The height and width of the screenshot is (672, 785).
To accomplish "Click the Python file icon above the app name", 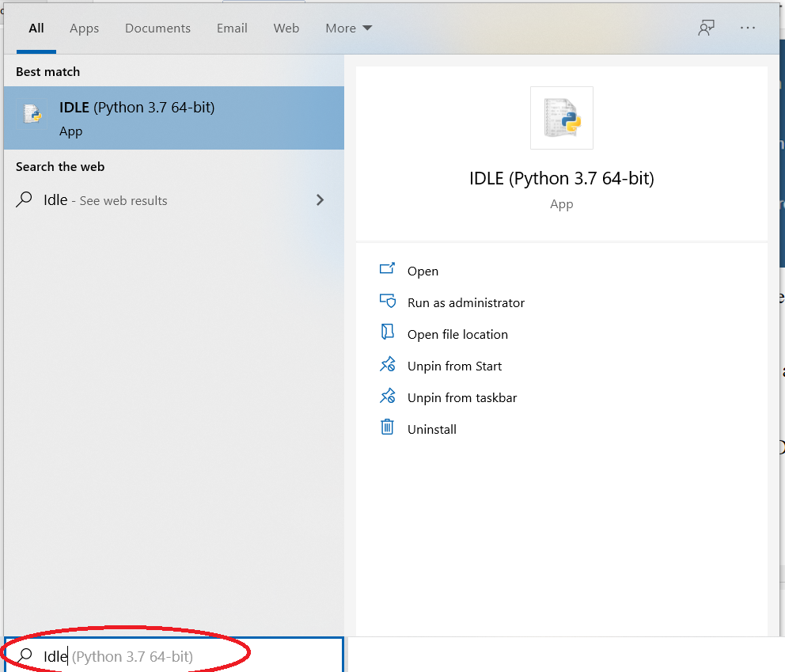I will 561,117.
